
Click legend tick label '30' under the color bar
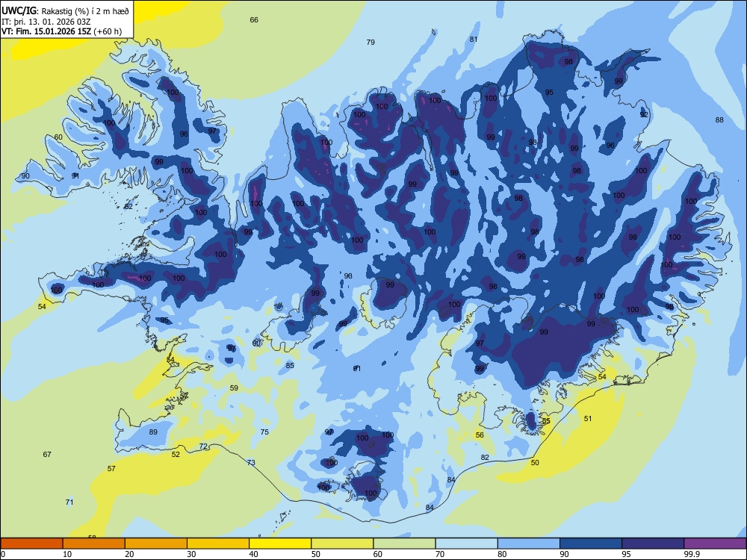click(x=191, y=554)
